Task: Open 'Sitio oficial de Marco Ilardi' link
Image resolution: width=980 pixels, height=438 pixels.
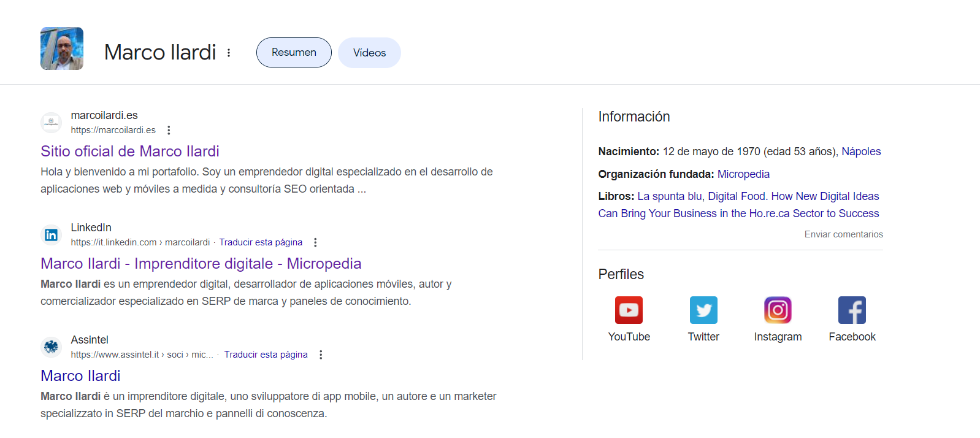Action: point(130,152)
